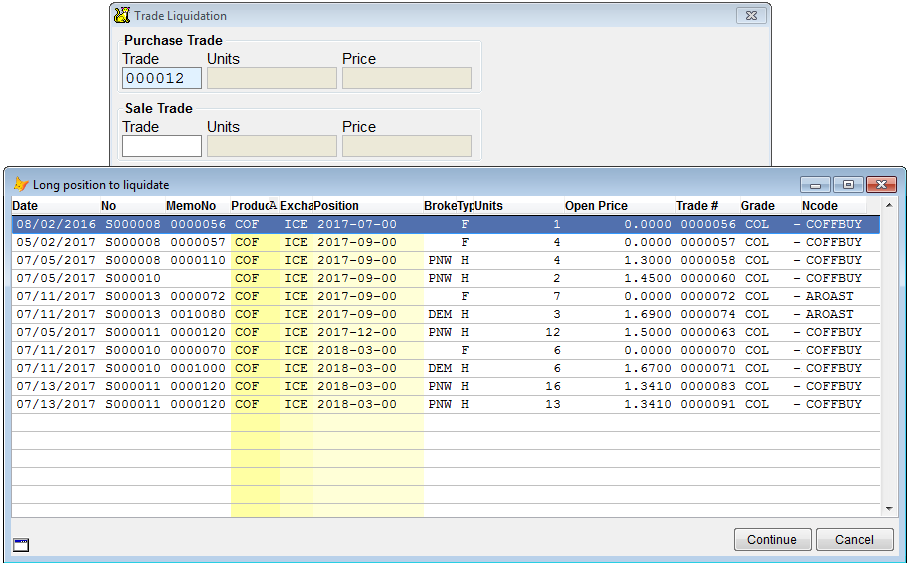
Task: Click Open Price value 1.5000
Action: (648, 332)
